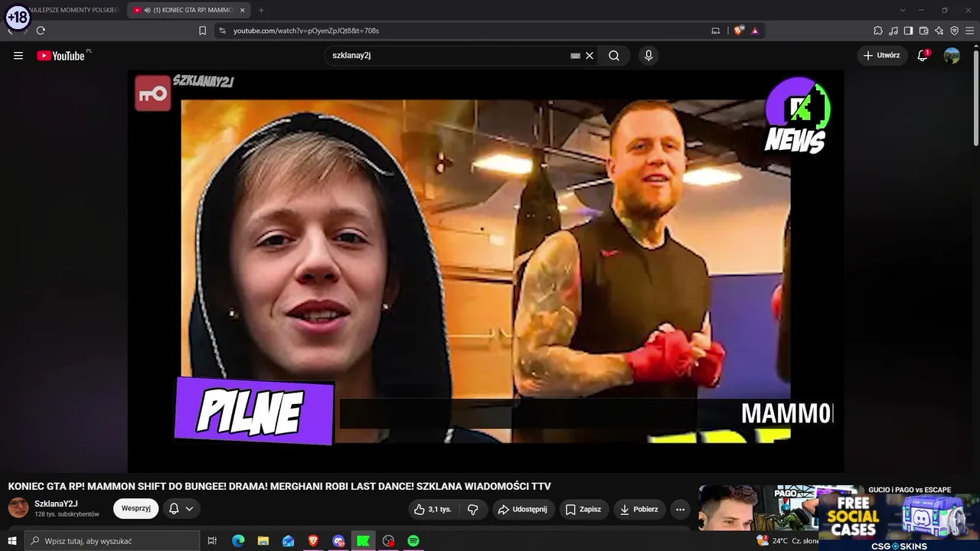Open a new browser tab
Screen dimensions: 980x551
point(261,10)
